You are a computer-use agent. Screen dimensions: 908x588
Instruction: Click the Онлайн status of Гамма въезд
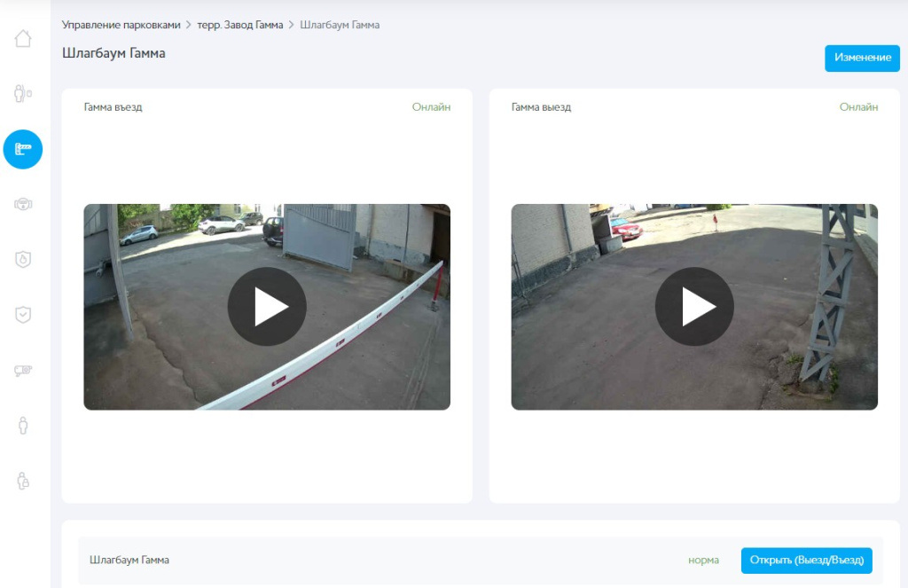click(x=431, y=107)
